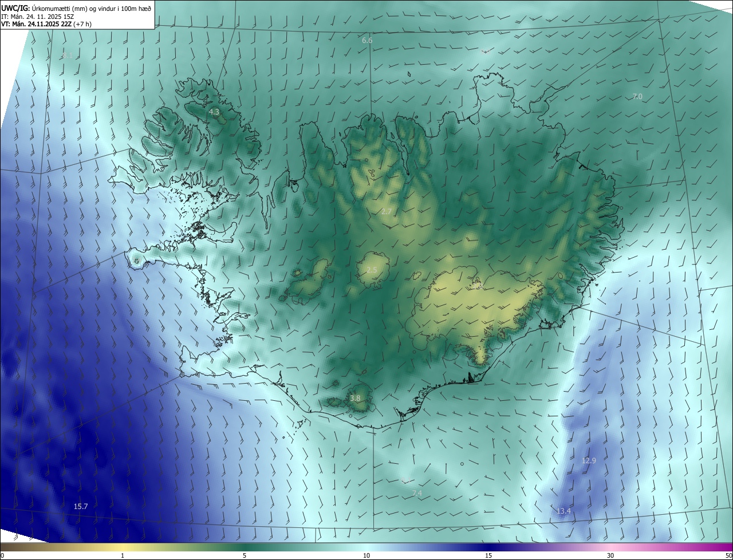Screen dimensions: 733x560
Task: Click the 4.3 value over the Westfjords
Action: 214,112
